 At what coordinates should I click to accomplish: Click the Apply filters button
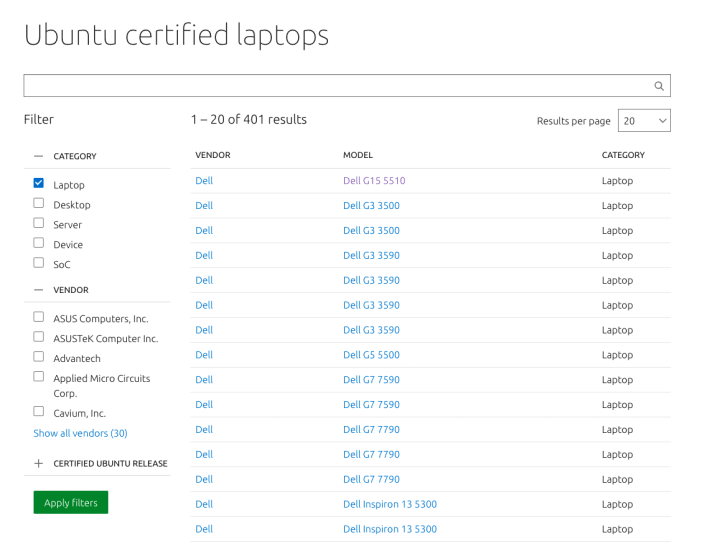[x=71, y=503]
